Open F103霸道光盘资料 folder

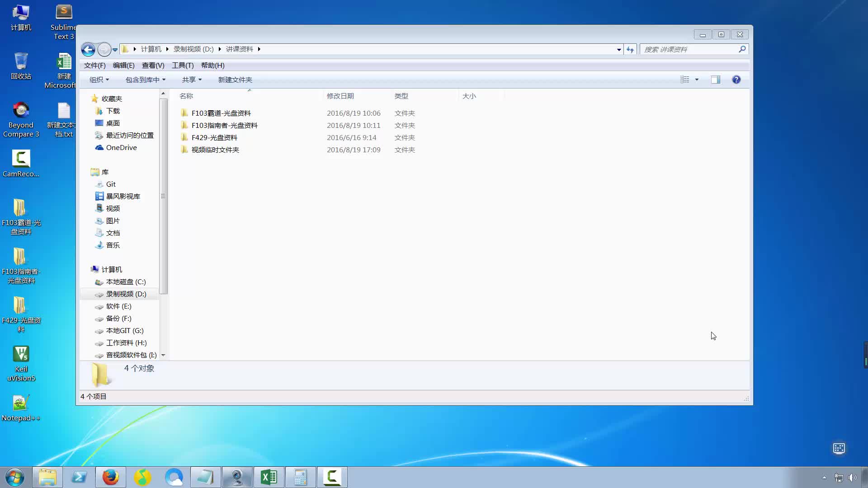(x=221, y=113)
